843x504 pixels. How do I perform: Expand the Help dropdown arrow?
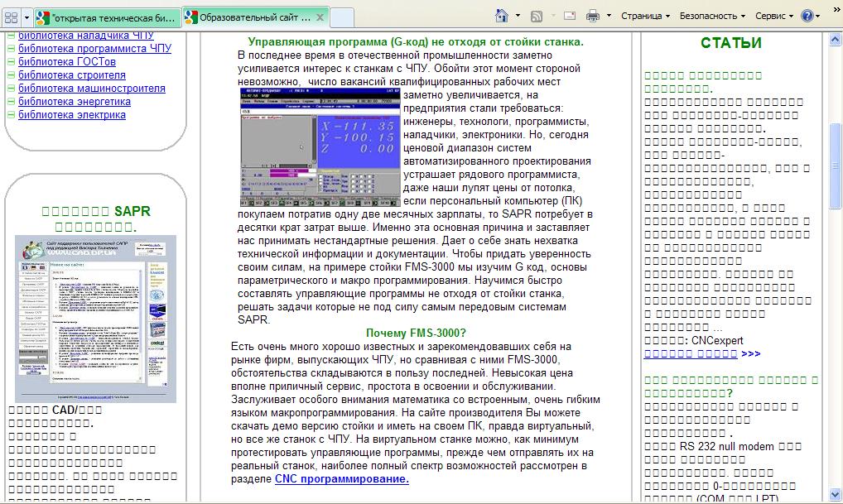pyautogui.click(x=817, y=16)
